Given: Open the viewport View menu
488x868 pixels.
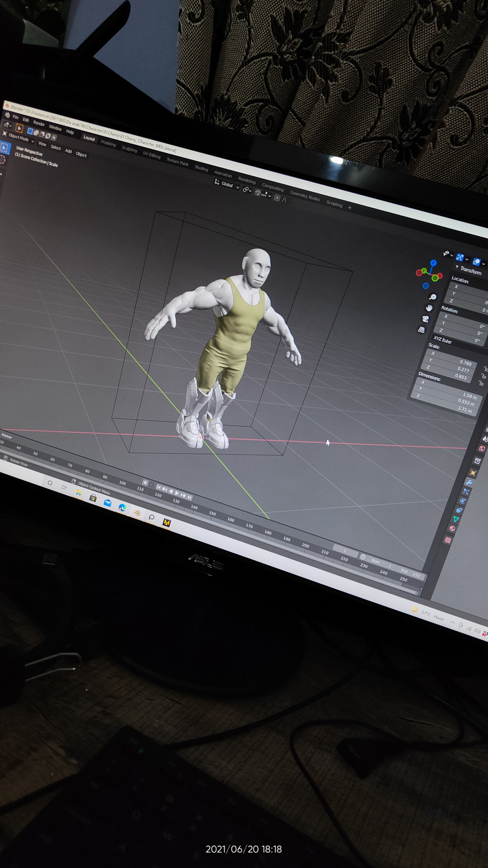Looking at the screenshot, I should tap(42, 144).
